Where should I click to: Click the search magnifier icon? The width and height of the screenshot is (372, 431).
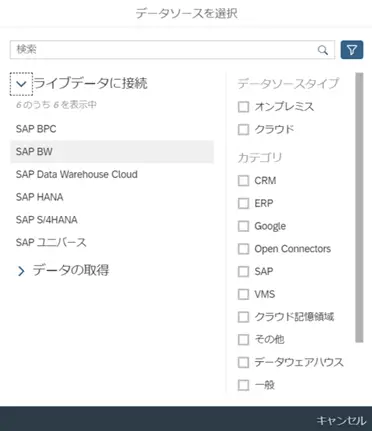click(x=322, y=50)
